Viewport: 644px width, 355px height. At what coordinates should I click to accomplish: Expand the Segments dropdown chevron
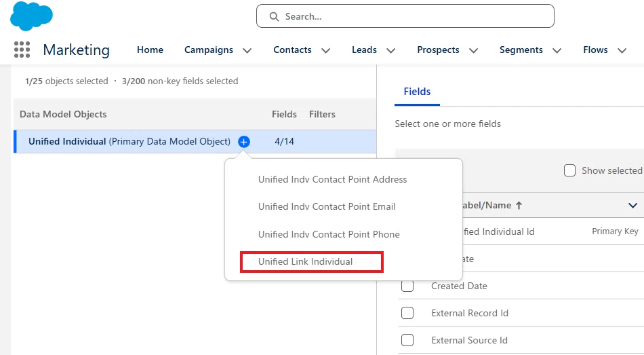pyautogui.click(x=557, y=51)
